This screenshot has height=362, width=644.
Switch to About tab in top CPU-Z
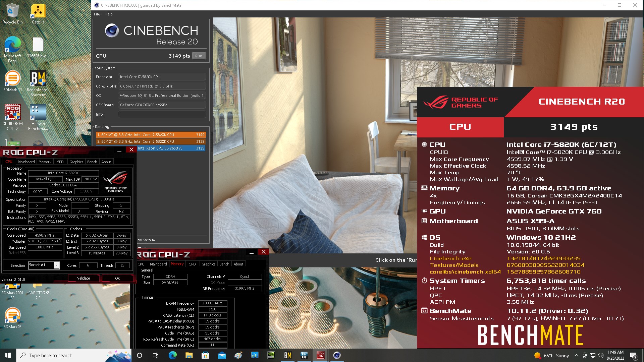click(x=106, y=162)
